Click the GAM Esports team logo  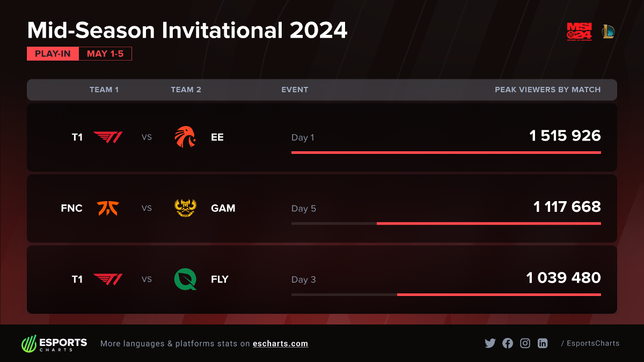click(185, 208)
